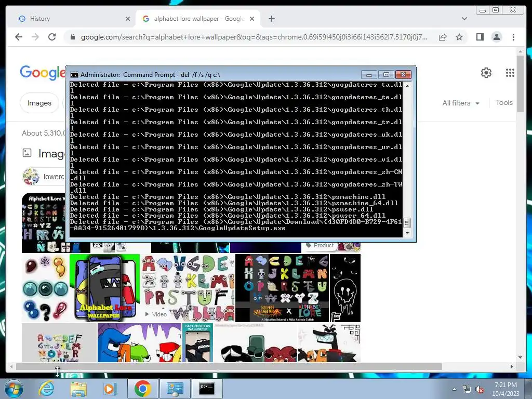Click Command Prompt scrollbar up arrow
The width and height of the screenshot is (532, 399).
point(407,86)
